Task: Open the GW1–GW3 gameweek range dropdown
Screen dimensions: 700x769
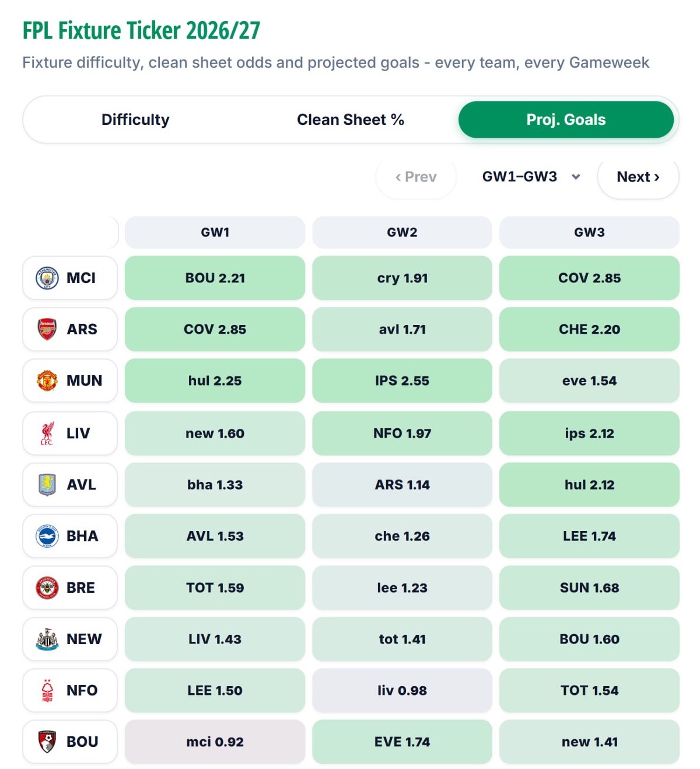Action: point(531,177)
